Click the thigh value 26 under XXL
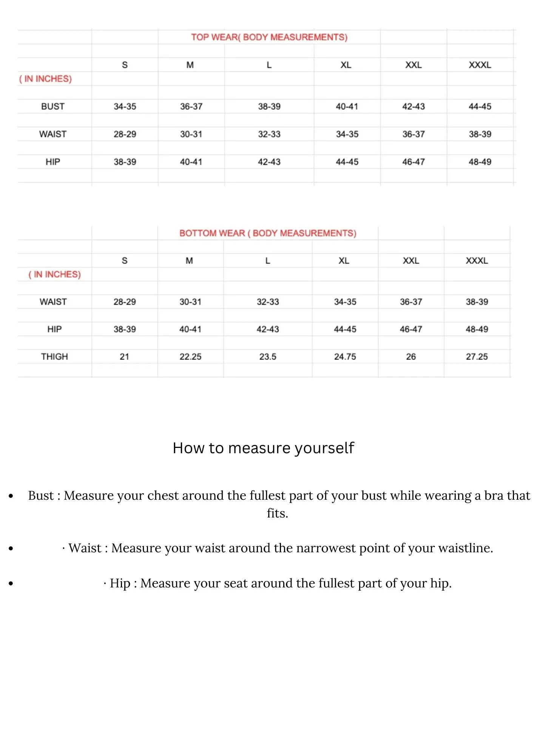The image size is (534, 756). point(411,356)
